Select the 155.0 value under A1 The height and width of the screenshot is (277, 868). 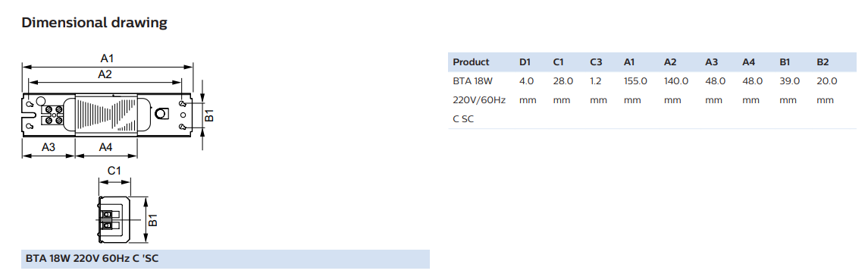(x=635, y=81)
